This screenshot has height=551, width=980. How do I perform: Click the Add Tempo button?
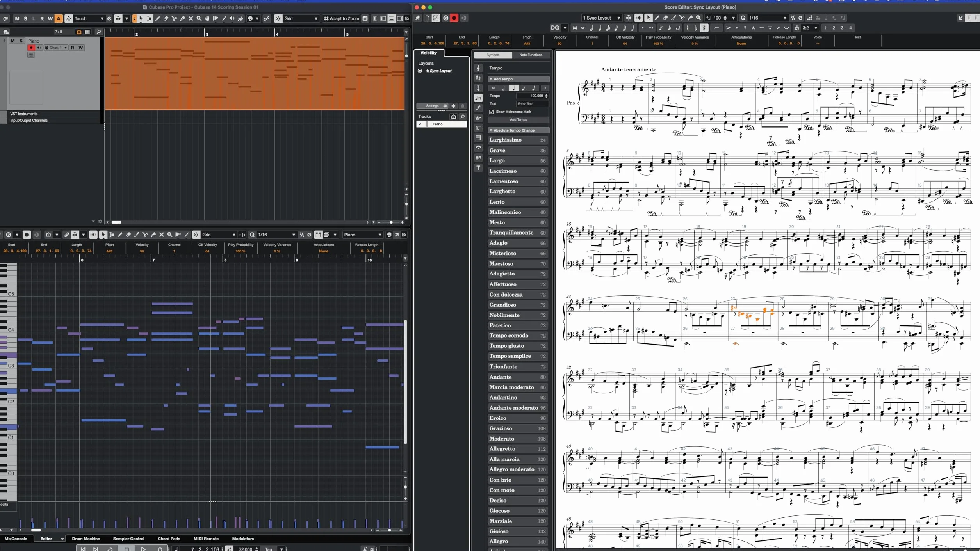click(x=519, y=120)
